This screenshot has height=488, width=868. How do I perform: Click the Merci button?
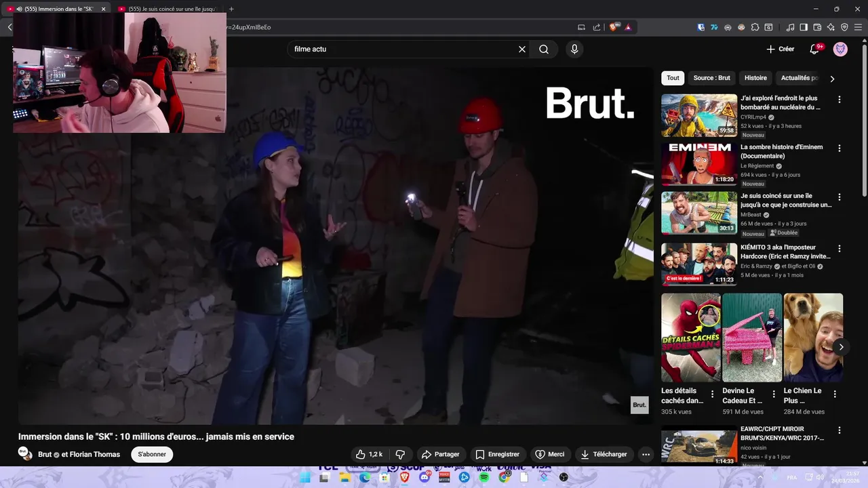(549, 454)
